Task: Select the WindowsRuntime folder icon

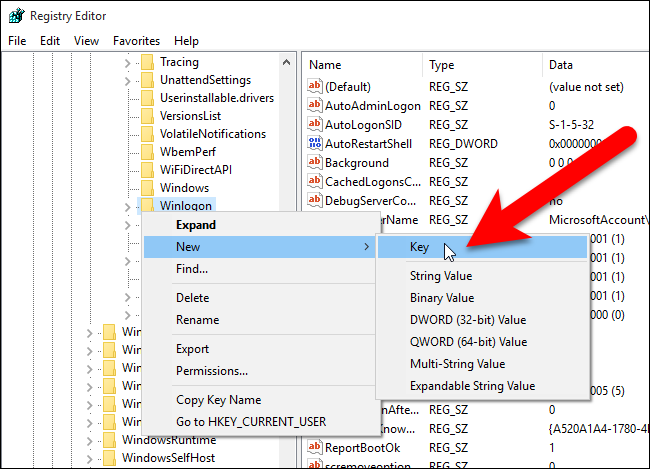Action: point(109,440)
